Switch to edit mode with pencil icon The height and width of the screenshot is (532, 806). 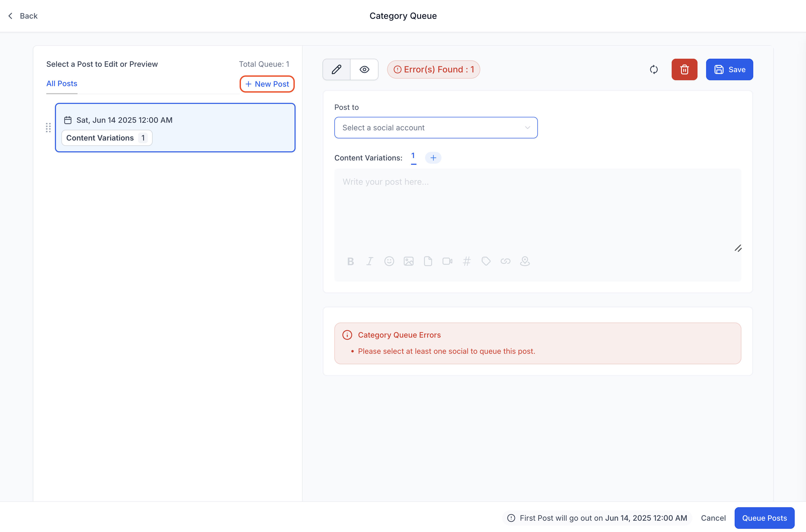(337, 69)
